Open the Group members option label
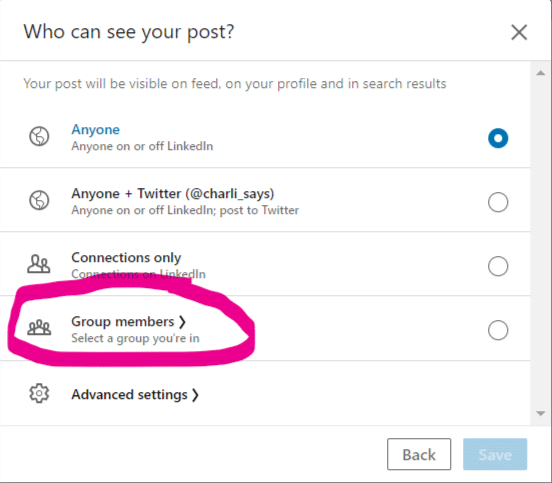 [x=123, y=322]
